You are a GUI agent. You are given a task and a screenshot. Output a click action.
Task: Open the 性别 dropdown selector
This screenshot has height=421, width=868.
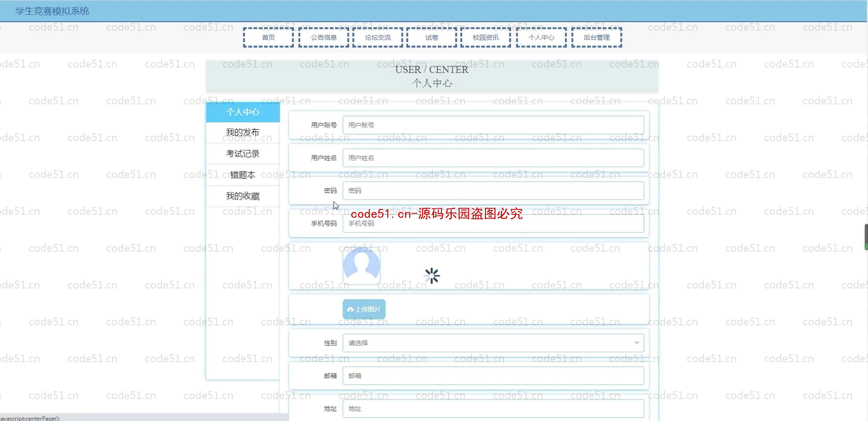click(x=493, y=343)
